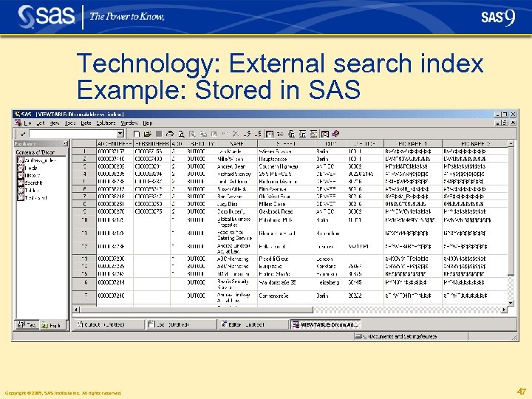Viewport: 532px width, 399px height.
Task: Click the Delete X toolbar icon
Action: tap(236, 134)
